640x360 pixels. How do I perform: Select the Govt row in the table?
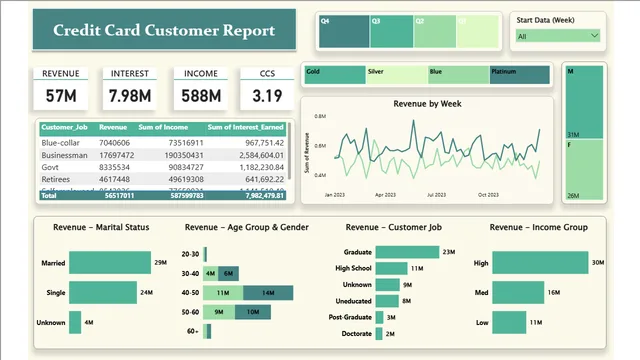163,167
